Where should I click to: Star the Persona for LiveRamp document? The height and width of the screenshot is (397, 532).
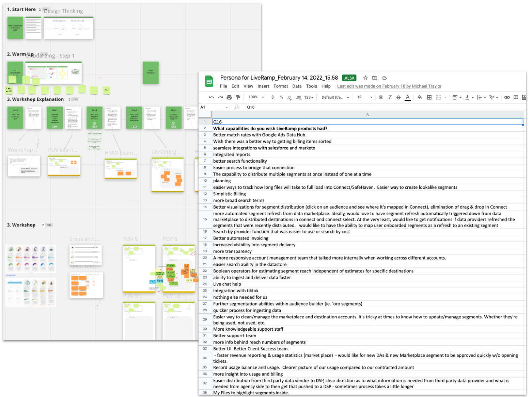click(x=365, y=78)
